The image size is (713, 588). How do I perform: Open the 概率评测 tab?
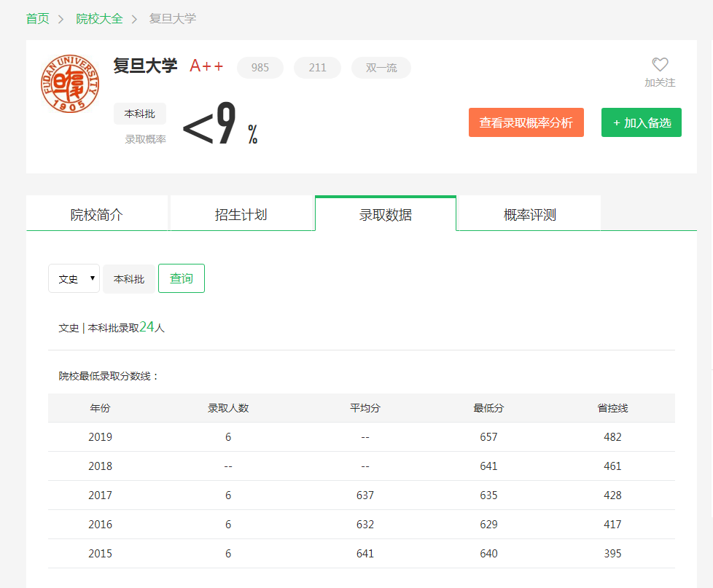(530, 214)
